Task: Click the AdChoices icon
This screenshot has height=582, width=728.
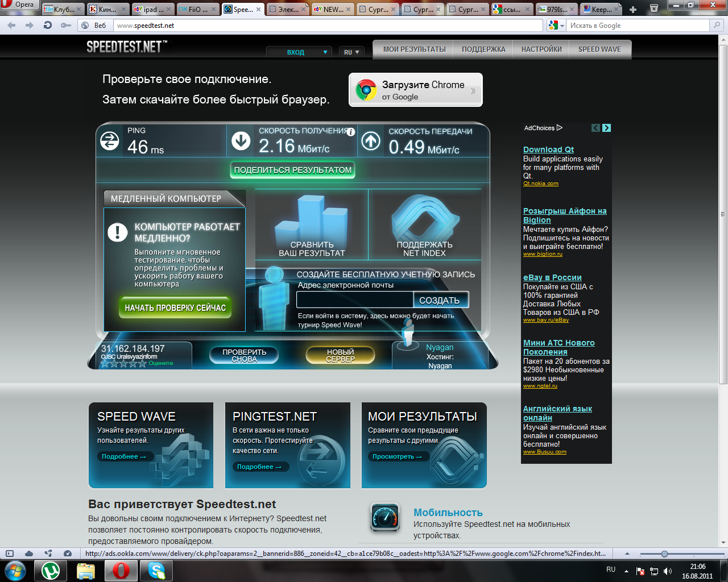Action: (560, 128)
